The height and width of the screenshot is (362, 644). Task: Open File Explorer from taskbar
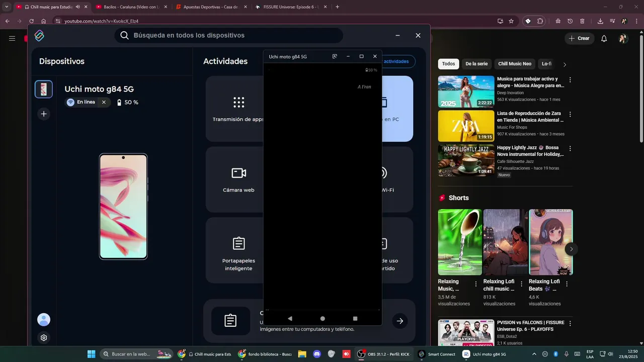(302, 354)
